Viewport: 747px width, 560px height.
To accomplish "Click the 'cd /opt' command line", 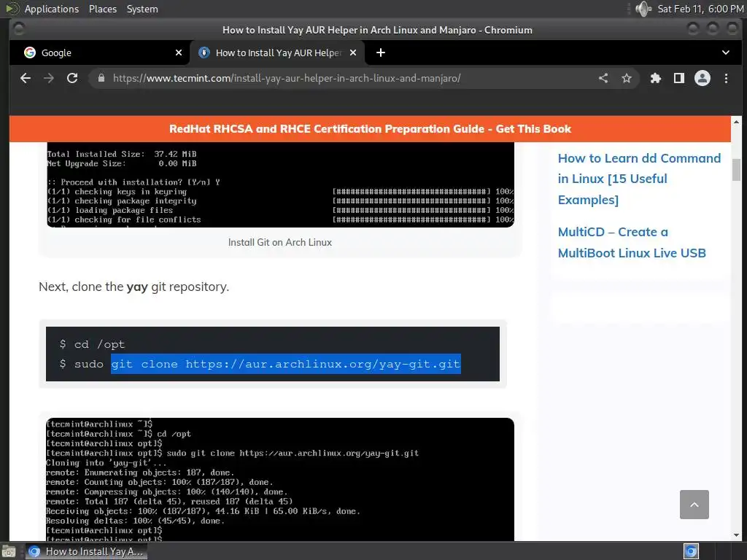I will [x=92, y=344].
